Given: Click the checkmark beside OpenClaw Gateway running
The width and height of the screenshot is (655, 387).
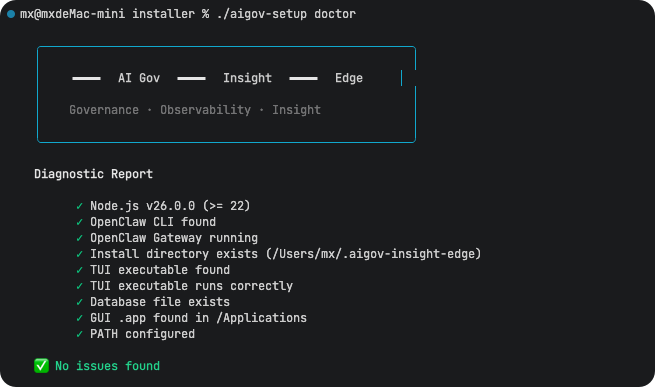Looking at the screenshot, I should (79, 238).
